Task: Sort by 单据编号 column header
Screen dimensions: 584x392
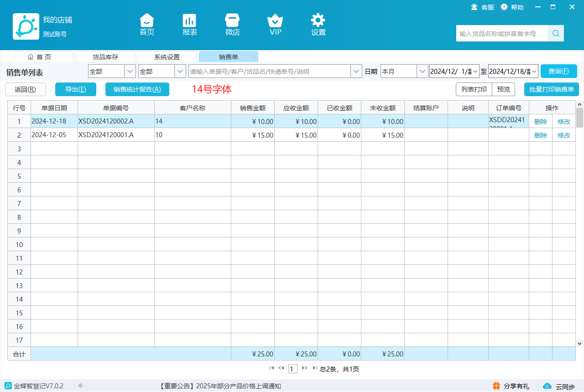Action: [x=116, y=108]
